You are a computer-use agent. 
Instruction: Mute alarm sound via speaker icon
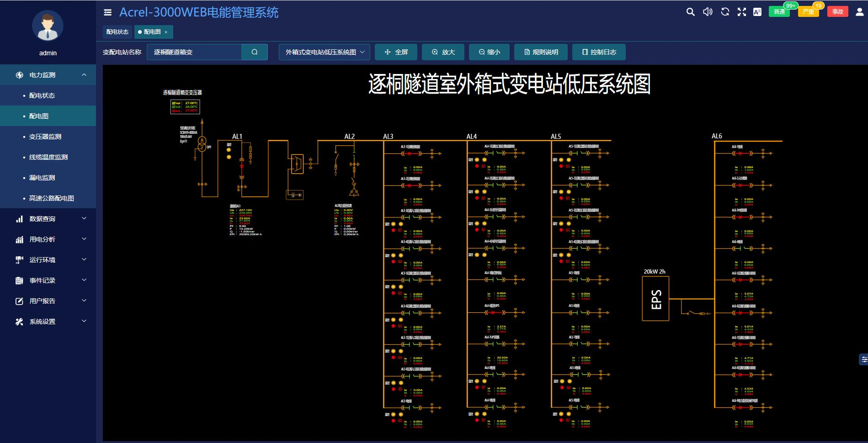[x=708, y=12]
